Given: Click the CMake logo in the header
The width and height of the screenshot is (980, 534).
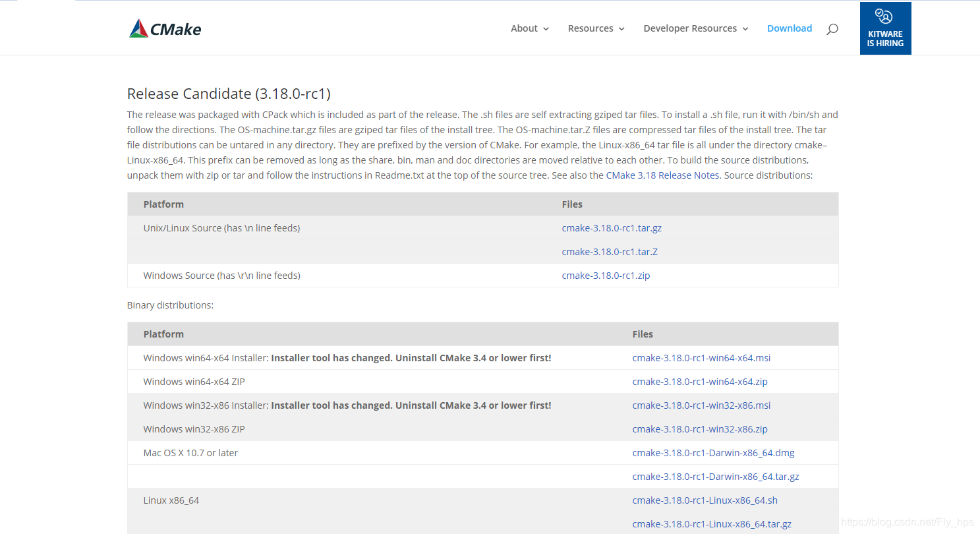Looking at the screenshot, I should [x=165, y=28].
